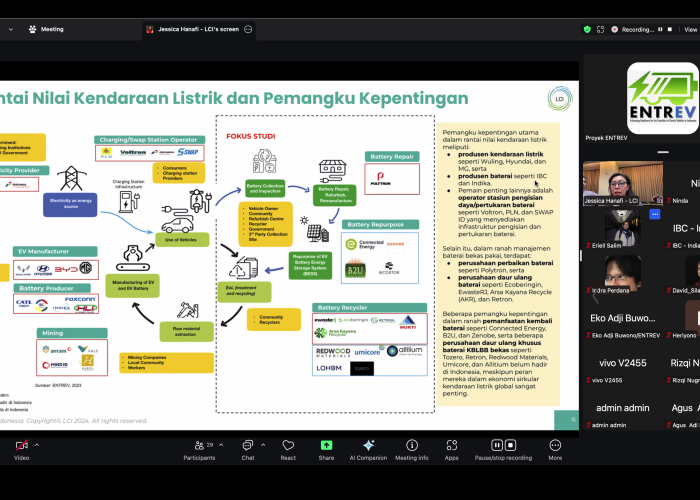Select Eriell Salim's video thumbnail
Screen dimensions: 700x500
[x=623, y=229]
